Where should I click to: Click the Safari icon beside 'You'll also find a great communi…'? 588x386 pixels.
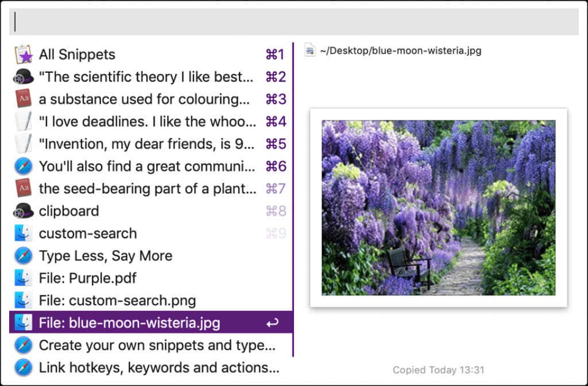click(23, 166)
